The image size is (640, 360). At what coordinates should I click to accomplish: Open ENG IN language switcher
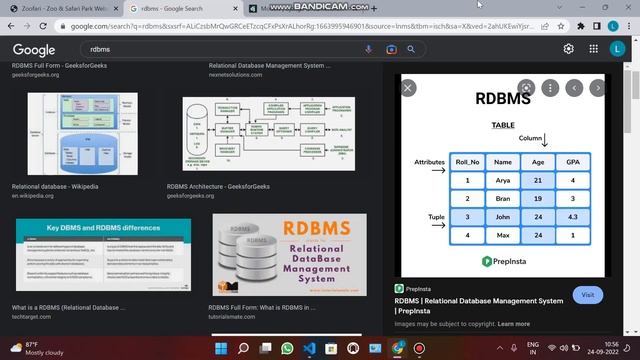[x=533, y=348]
